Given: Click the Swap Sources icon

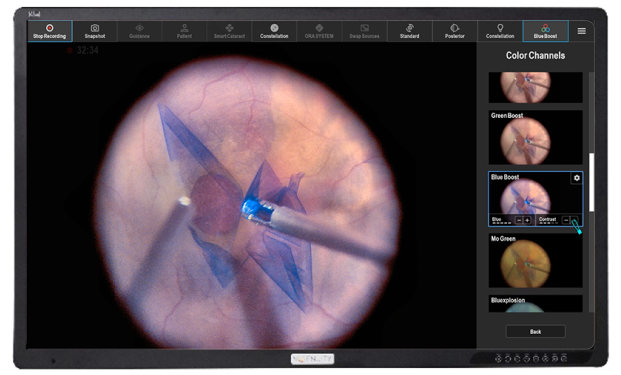Looking at the screenshot, I should click(364, 31).
